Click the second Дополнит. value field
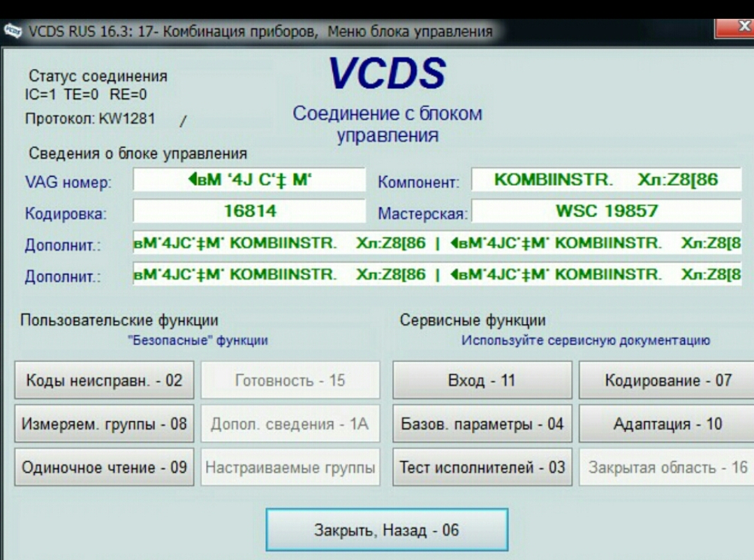 click(437, 274)
